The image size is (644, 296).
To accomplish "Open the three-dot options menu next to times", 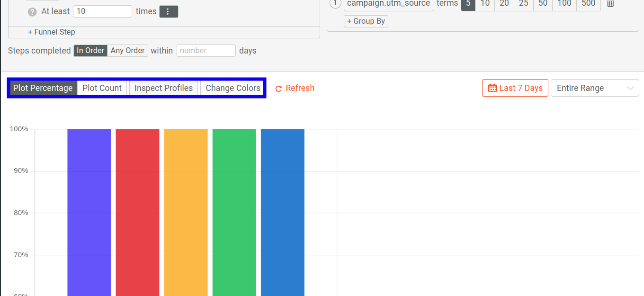I will [169, 11].
